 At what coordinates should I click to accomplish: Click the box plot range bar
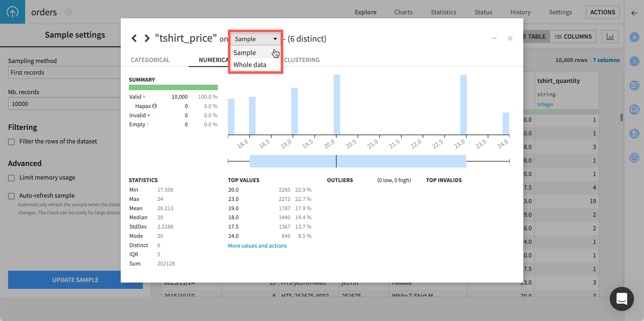pos(358,161)
